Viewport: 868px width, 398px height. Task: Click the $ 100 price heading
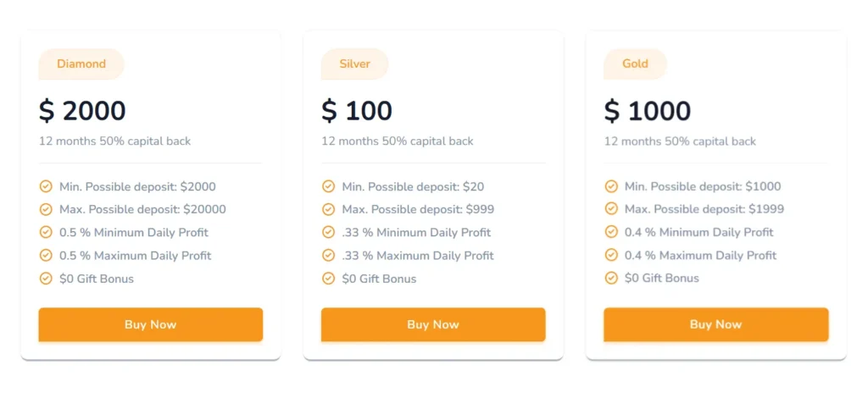coord(357,110)
